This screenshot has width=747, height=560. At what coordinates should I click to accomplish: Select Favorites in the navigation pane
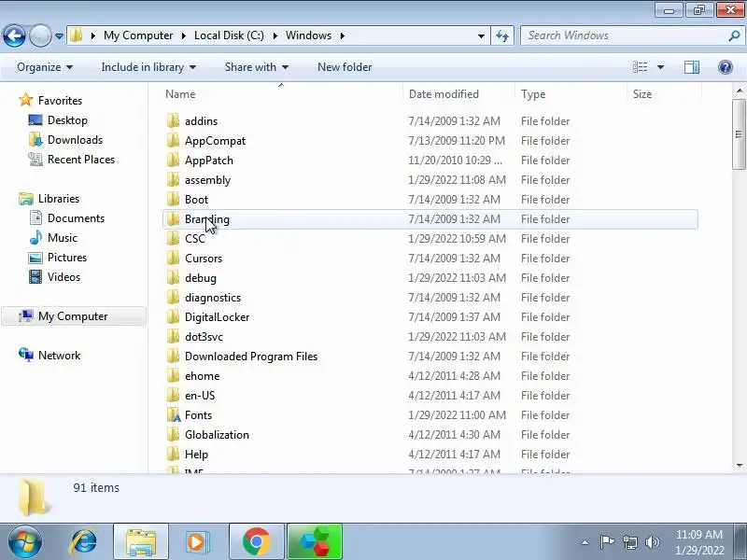tap(60, 101)
